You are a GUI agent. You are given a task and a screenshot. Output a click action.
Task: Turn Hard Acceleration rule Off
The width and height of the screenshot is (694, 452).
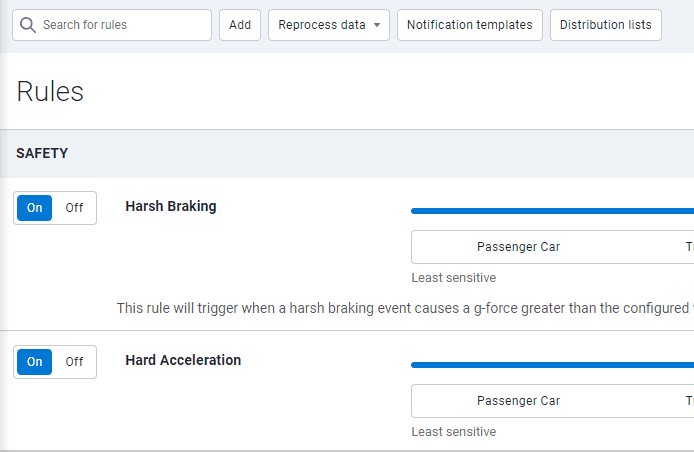pyautogui.click(x=75, y=362)
